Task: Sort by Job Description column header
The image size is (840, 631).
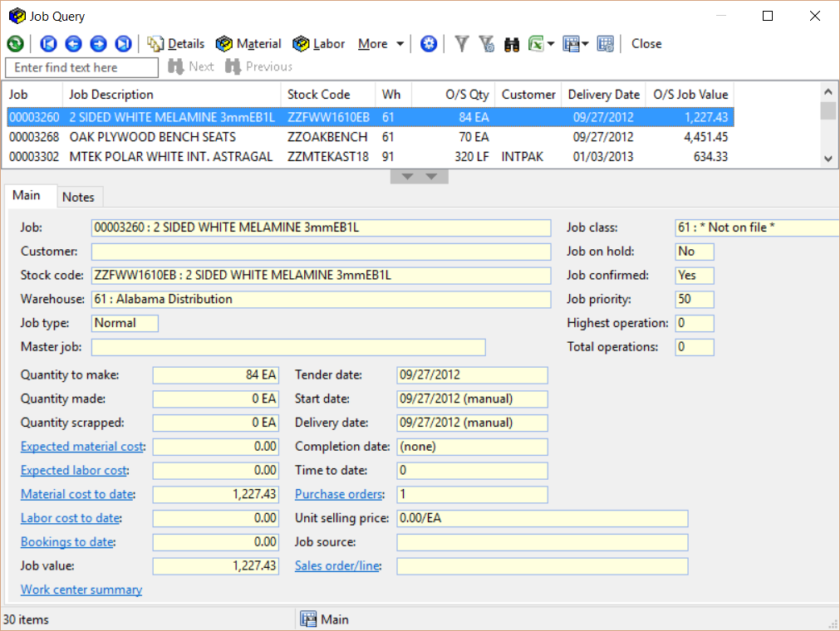Action: tap(171, 95)
